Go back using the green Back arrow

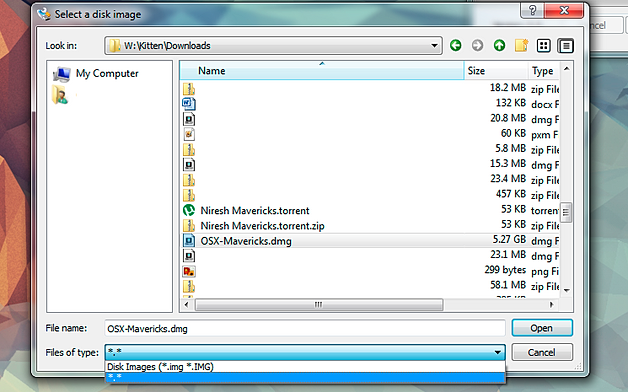[x=455, y=46]
